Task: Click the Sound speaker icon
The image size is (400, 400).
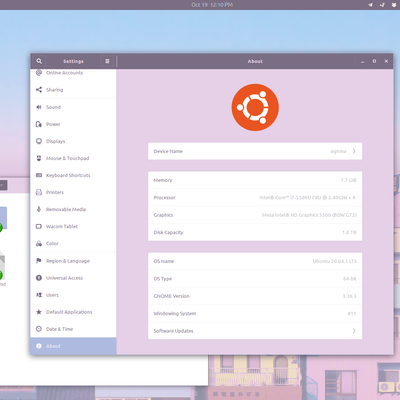Action: point(39,107)
